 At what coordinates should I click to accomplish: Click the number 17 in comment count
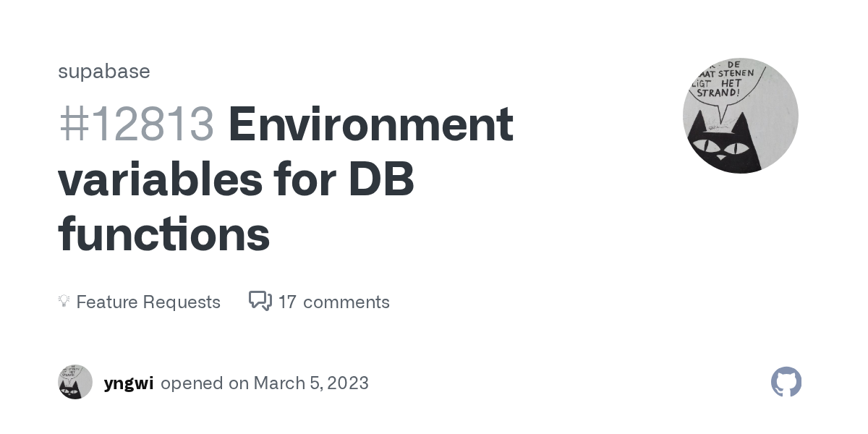pos(287,302)
